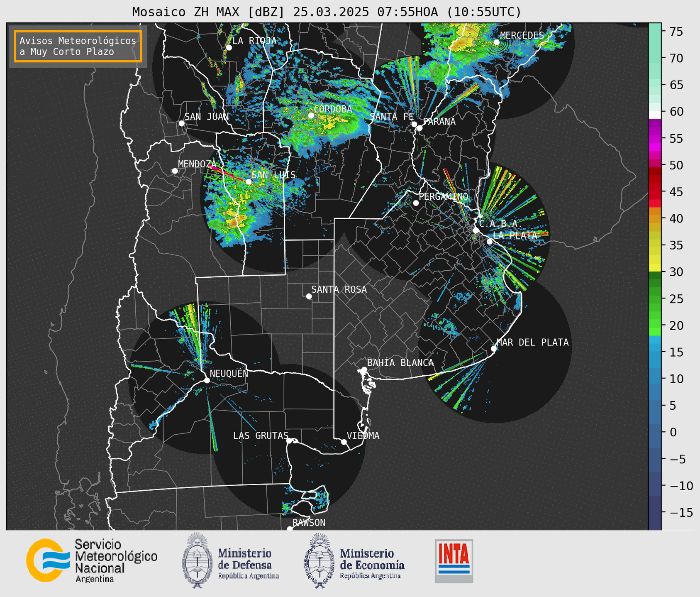
Task: Click the magenta 55 dBZ band on color scale
Action: (654, 138)
